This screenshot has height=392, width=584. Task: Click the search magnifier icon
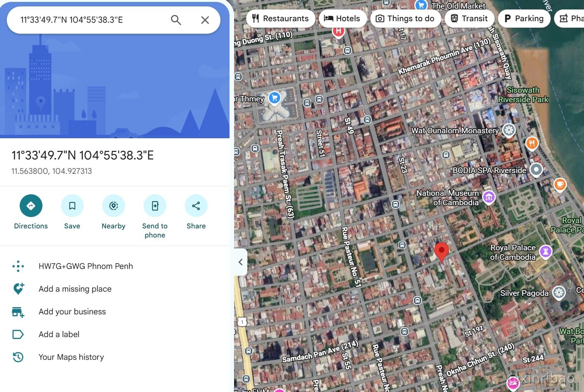click(x=176, y=20)
